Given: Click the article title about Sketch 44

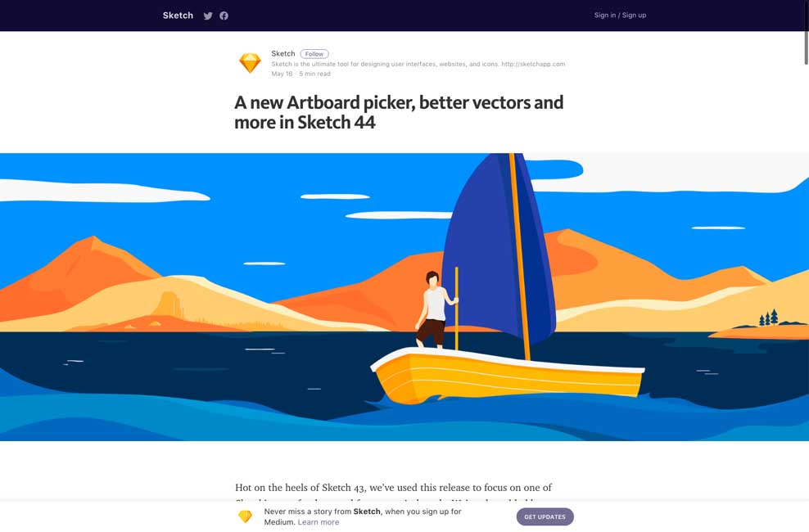Looking at the screenshot, I should pyautogui.click(x=399, y=112).
